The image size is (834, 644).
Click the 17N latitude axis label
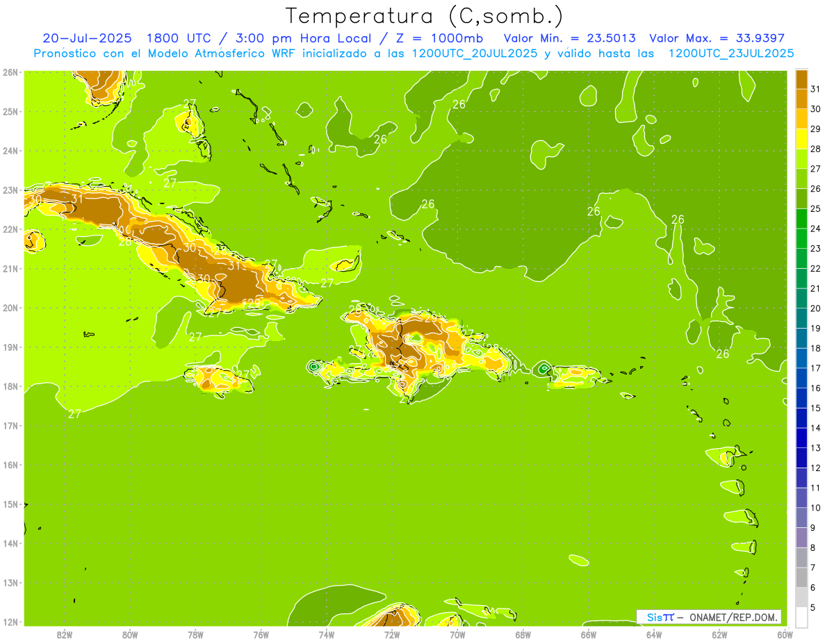click(x=10, y=426)
